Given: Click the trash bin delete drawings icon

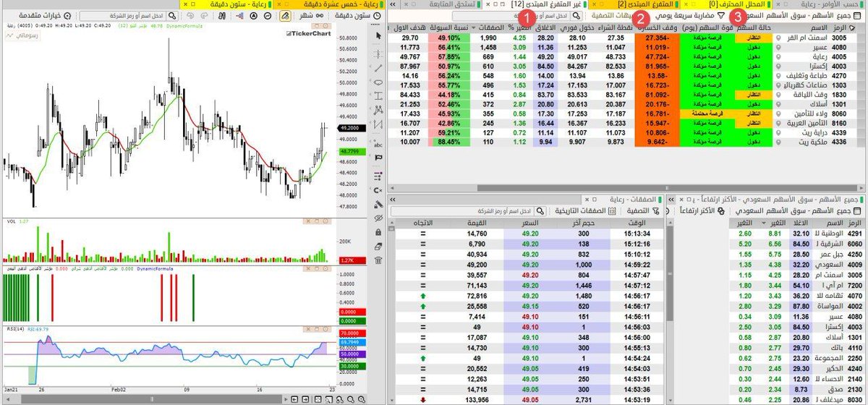Looking at the screenshot, I should click(378, 260).
